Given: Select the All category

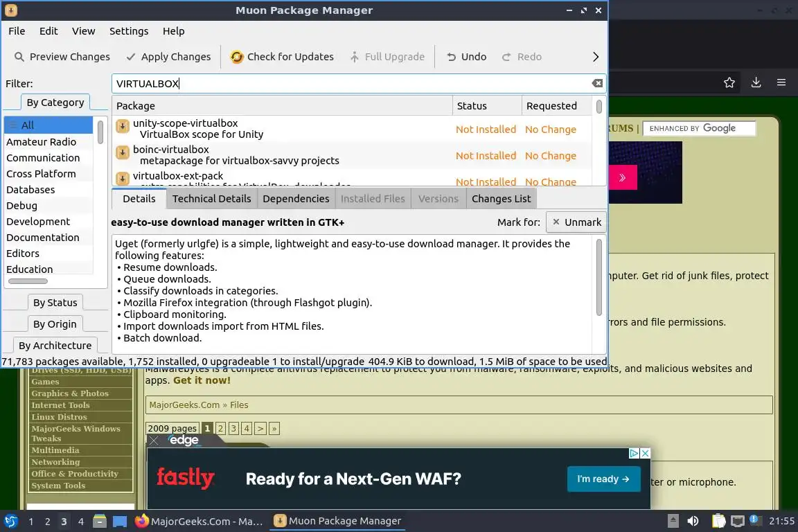Looking at the screenshot, I should 48,125.
